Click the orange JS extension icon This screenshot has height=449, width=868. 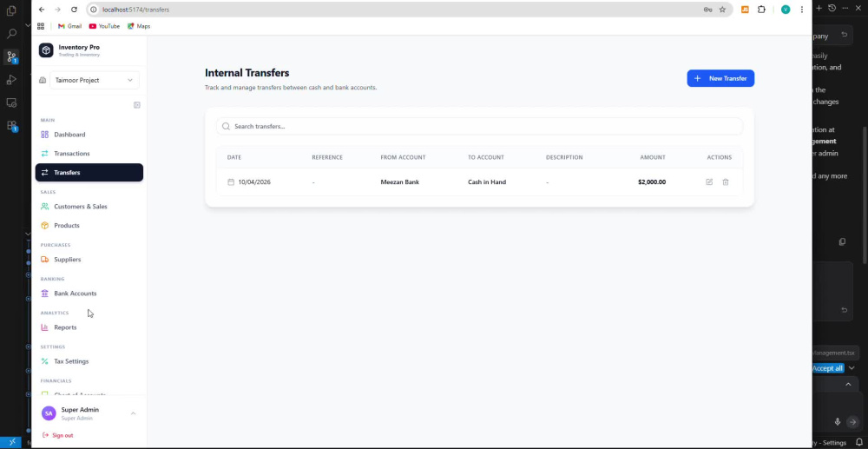[x=745, y=10]
